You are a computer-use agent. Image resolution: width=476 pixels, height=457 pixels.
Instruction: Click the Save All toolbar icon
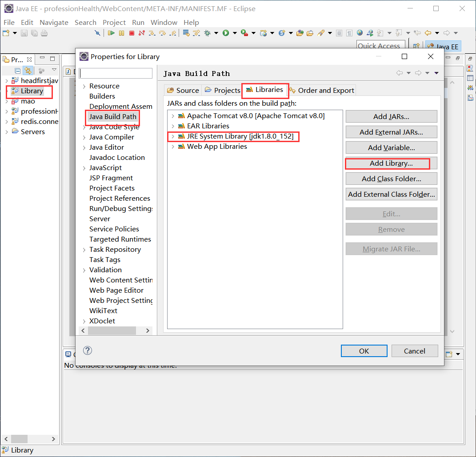(x=34, y=33)
